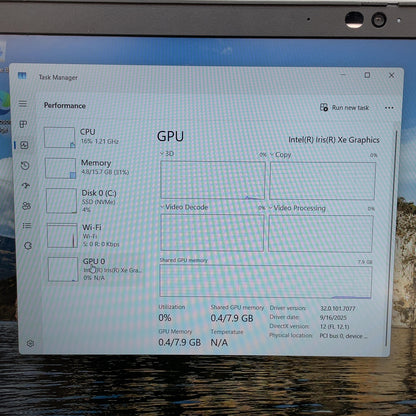
Task: Click the driver version 32.0.101.7077
Action: [x=338, y=309]
